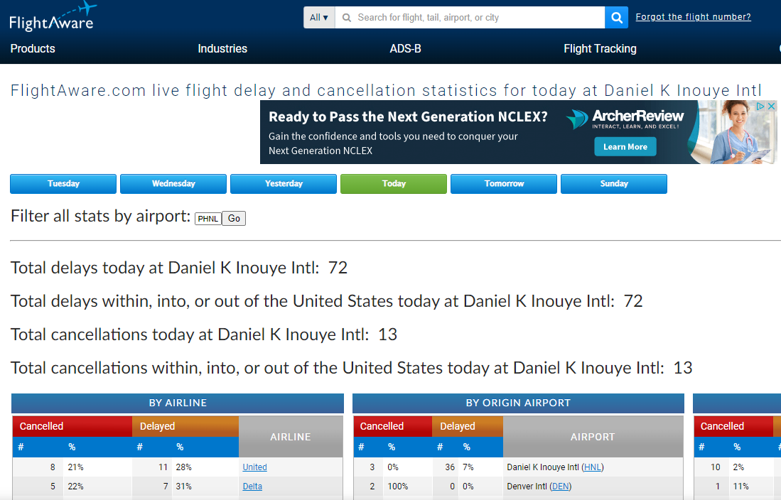
Task: Click the page title about Daniel K Inouye Intl
Action: 386,91
